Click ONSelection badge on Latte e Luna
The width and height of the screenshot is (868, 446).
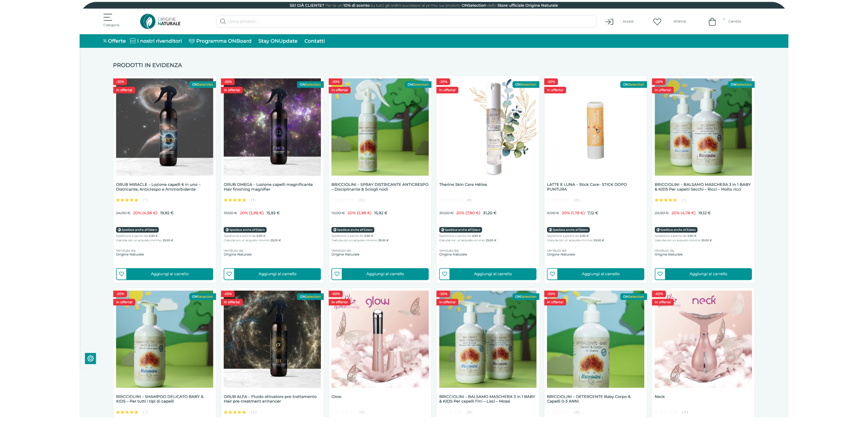(x=633, y=85)
